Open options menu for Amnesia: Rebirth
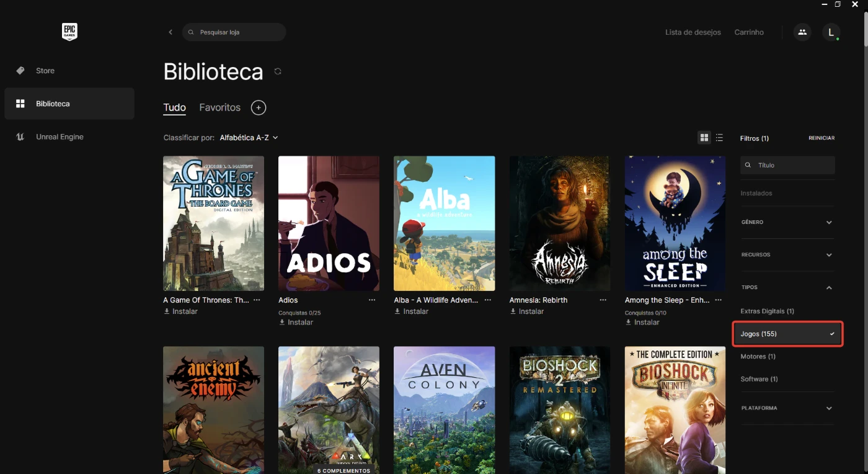 603,300
